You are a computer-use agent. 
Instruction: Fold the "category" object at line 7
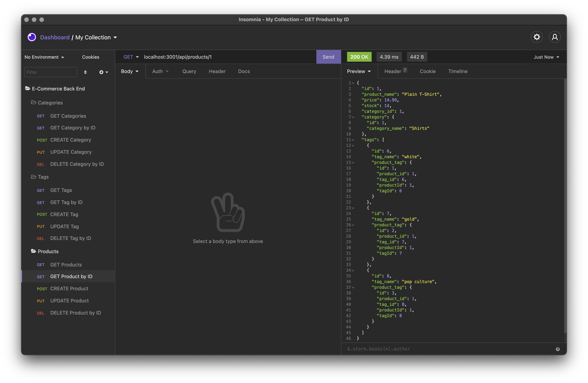[353, 117]
